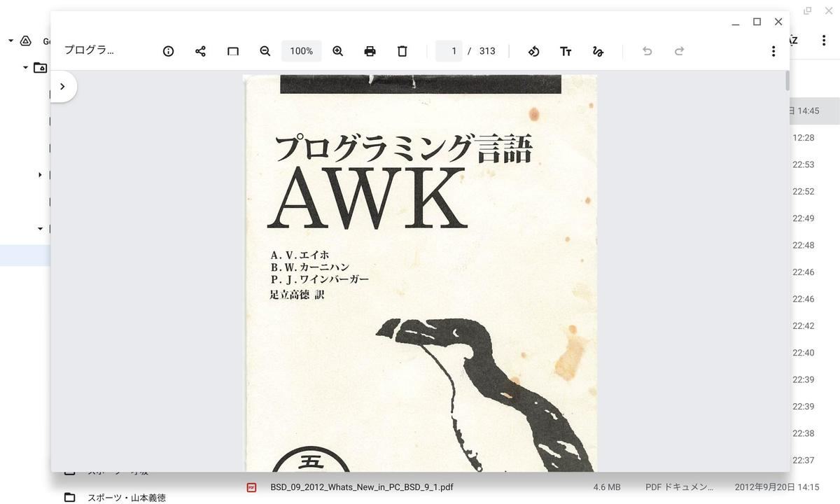Open the viewer's three-dot more menu

(773, 51)
